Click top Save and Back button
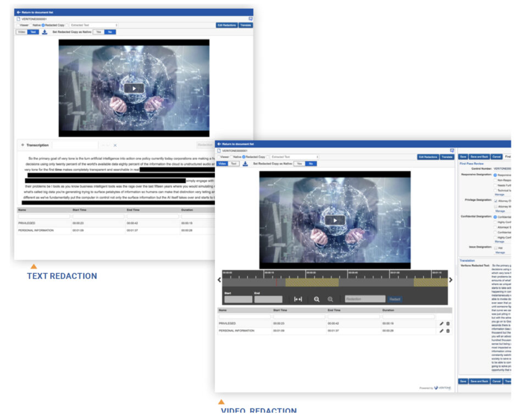Image resolution: width=522 pixels, height=420 pixels. [479, 157]
